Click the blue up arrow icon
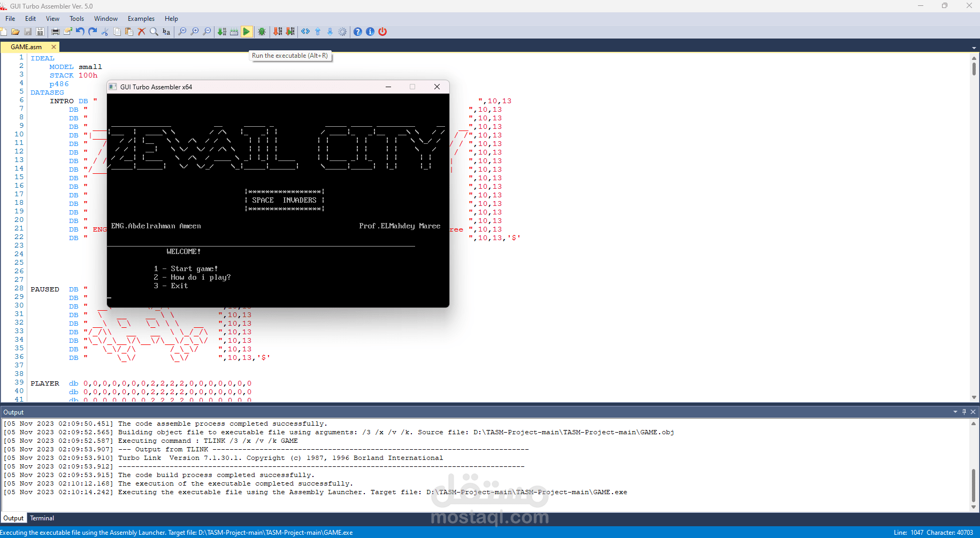 pos(318,32)
